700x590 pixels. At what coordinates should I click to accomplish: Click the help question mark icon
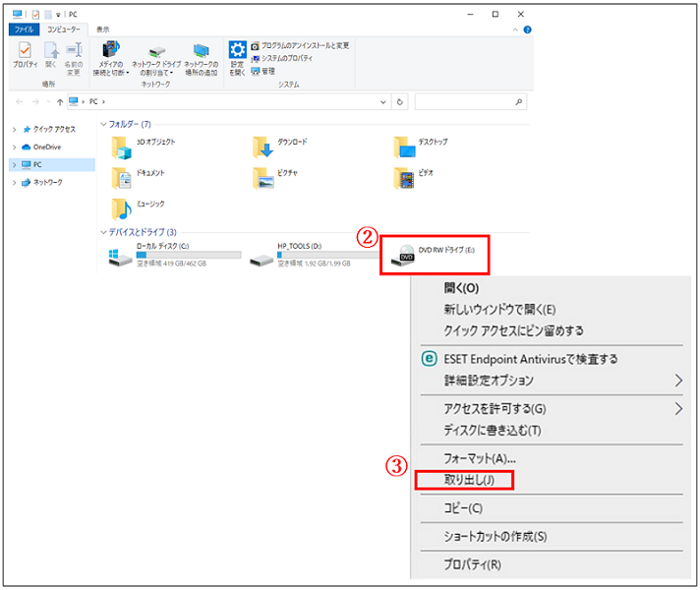tap(528, 30)
